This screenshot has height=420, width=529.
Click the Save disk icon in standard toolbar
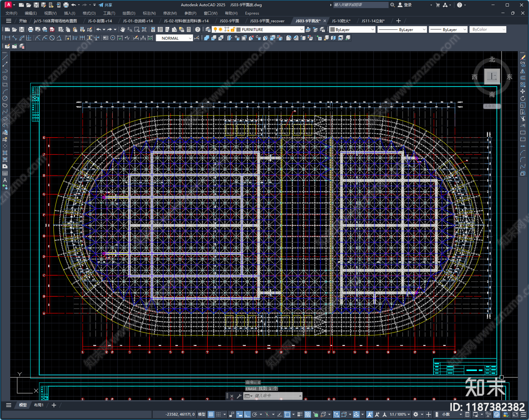coord(21,29)
